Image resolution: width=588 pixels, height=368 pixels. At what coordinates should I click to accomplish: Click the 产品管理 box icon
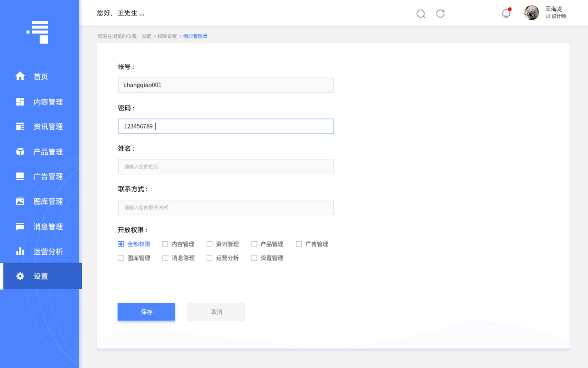pyautogui.click(x=20, y=152)
